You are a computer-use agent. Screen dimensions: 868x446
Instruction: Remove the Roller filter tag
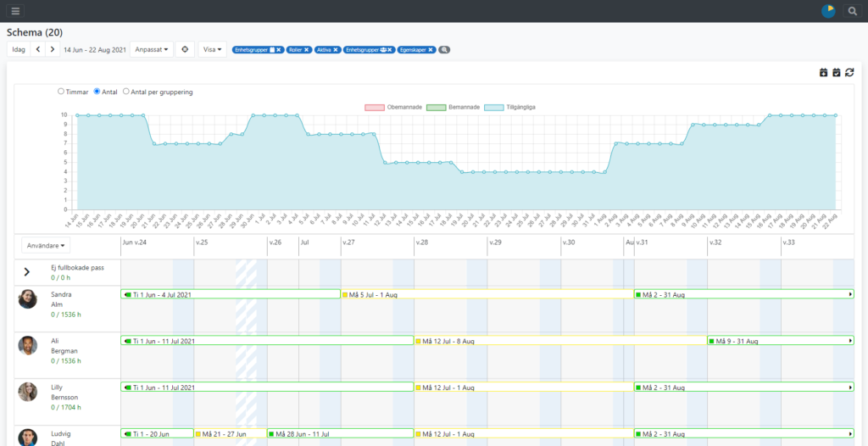pyautogui.click(x=307, y=50)
